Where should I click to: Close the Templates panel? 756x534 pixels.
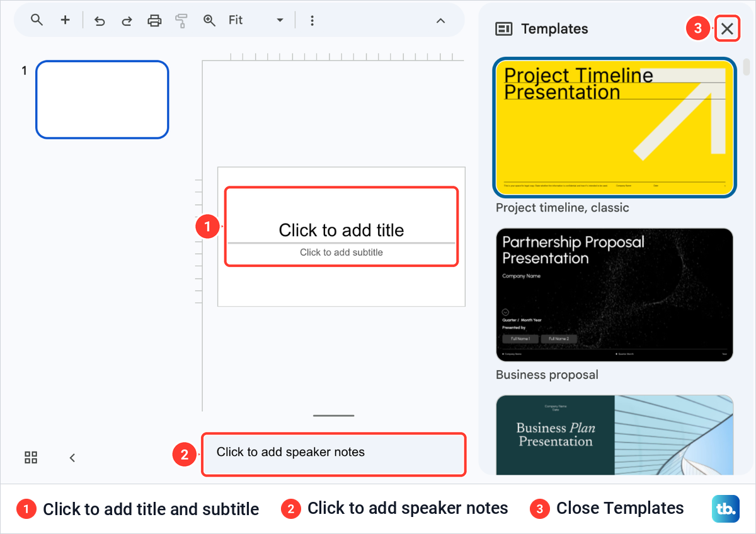(x=727, y=29)
